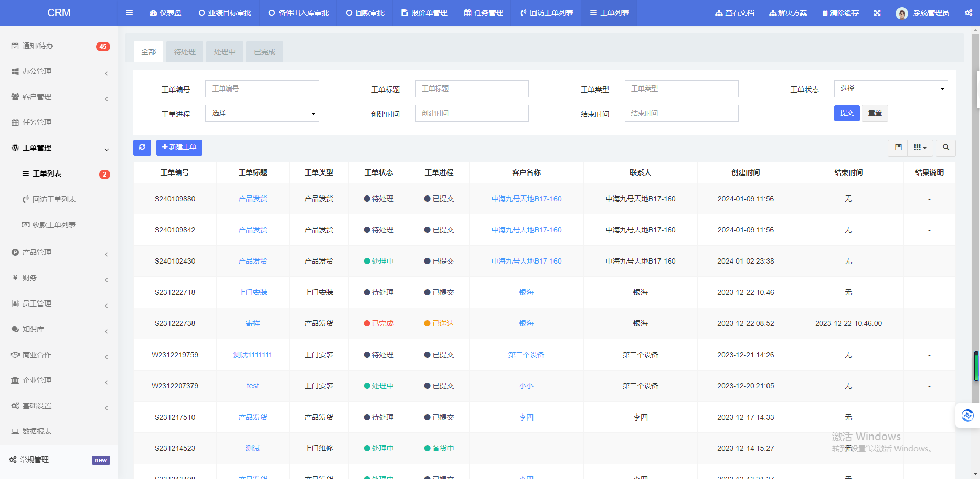Click the floating blue assistant icon
980x479 pixels.
click(x=967, y=416)
